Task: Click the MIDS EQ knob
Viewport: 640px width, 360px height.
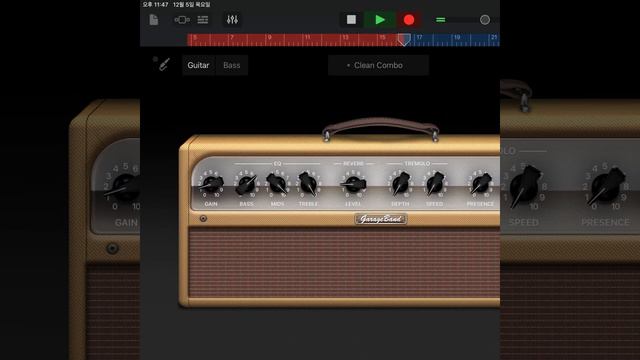Action: pyautogui.click(x=277, y=184)
